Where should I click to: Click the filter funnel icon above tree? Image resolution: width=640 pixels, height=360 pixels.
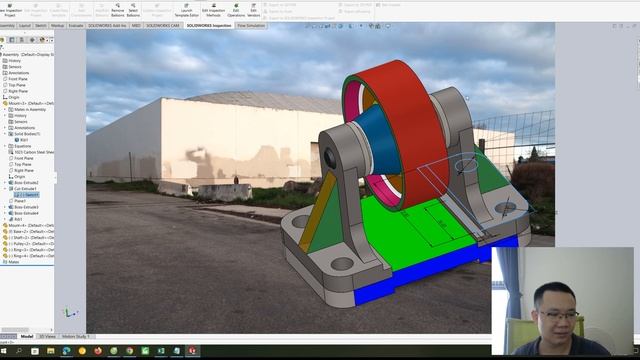(x=2, y=48)
